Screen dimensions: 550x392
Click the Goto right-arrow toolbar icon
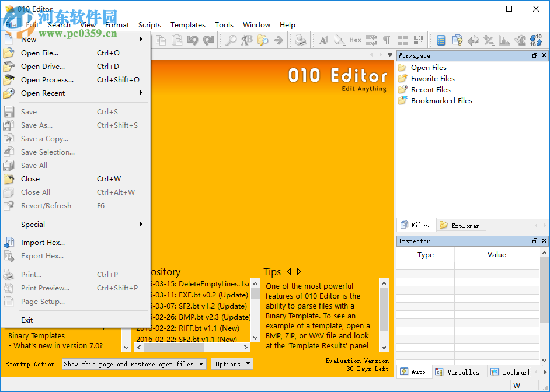point(279,40)
